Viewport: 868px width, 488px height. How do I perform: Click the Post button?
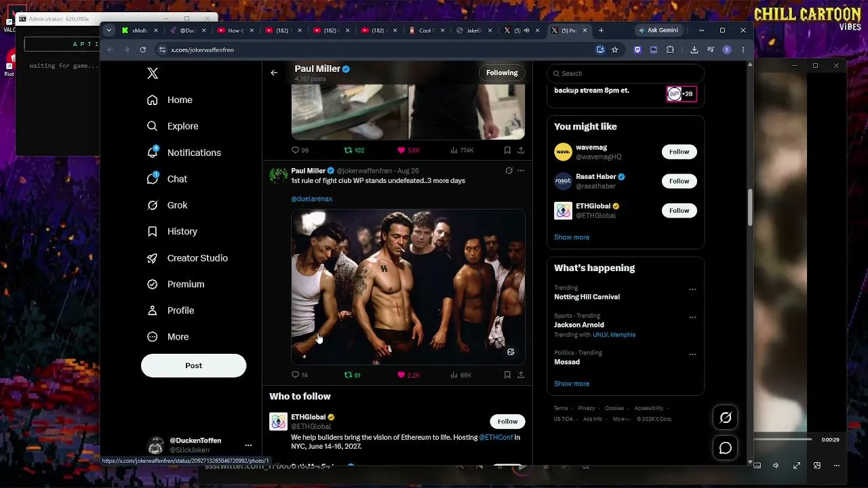click(193, 365)
